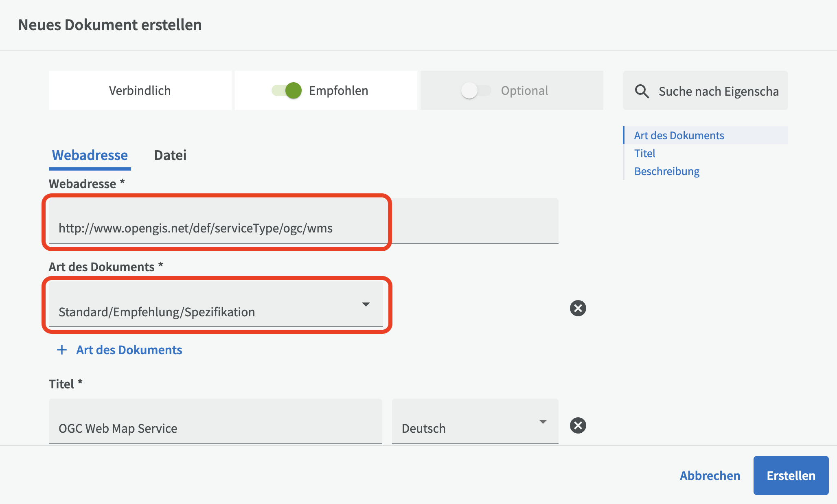
Task: Select the Webadresse tab
Action: 90,155
